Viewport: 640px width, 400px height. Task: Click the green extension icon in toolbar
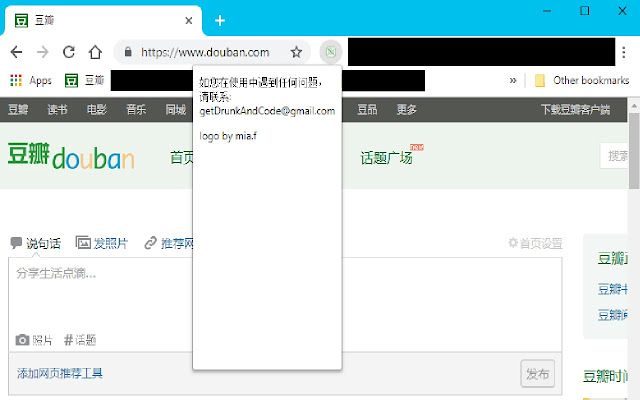click(331, 52)
